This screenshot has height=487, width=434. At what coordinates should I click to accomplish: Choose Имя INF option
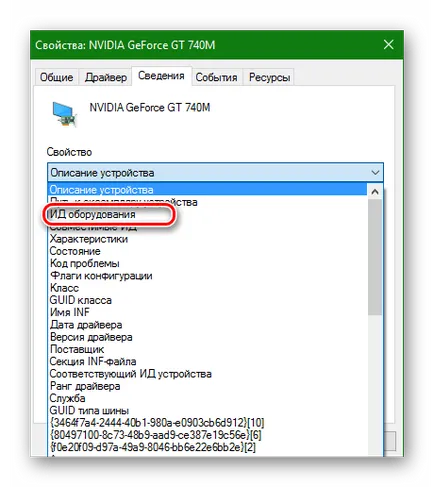[208, 312]
